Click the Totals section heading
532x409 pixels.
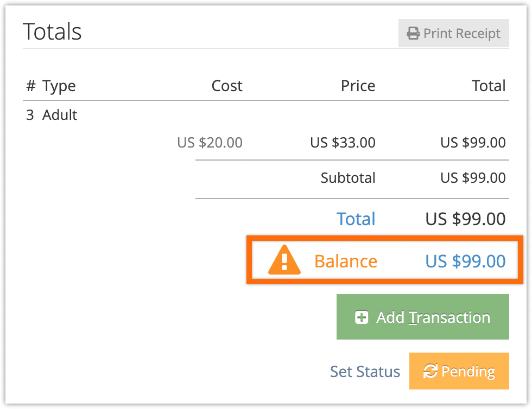(x=52, y=31)
